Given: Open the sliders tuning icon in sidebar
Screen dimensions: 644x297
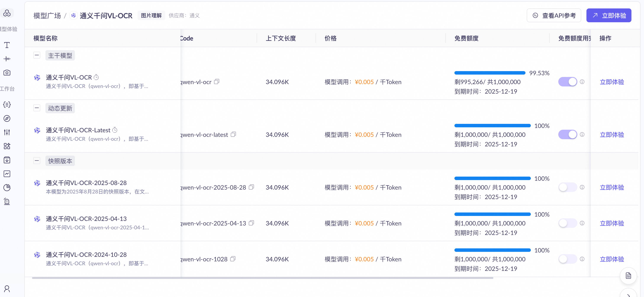Looking at the screenshot, I should (x=7, y=132).
